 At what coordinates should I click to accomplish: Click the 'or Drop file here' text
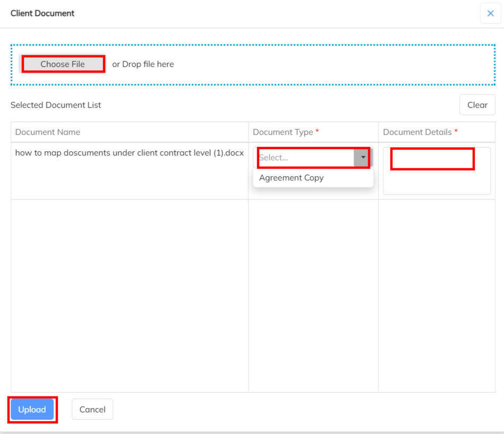coord(143,64)
